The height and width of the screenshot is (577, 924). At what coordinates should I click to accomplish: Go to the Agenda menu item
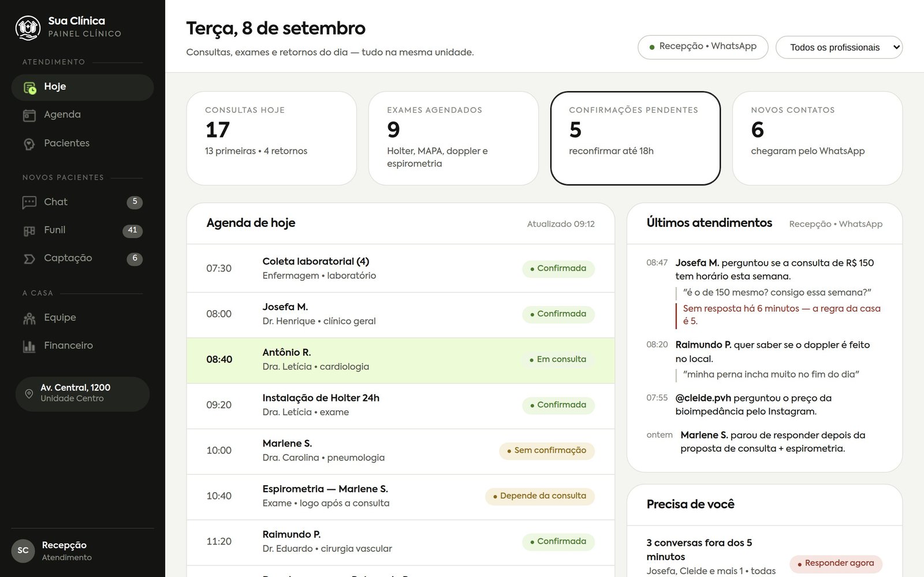point(83,115)
